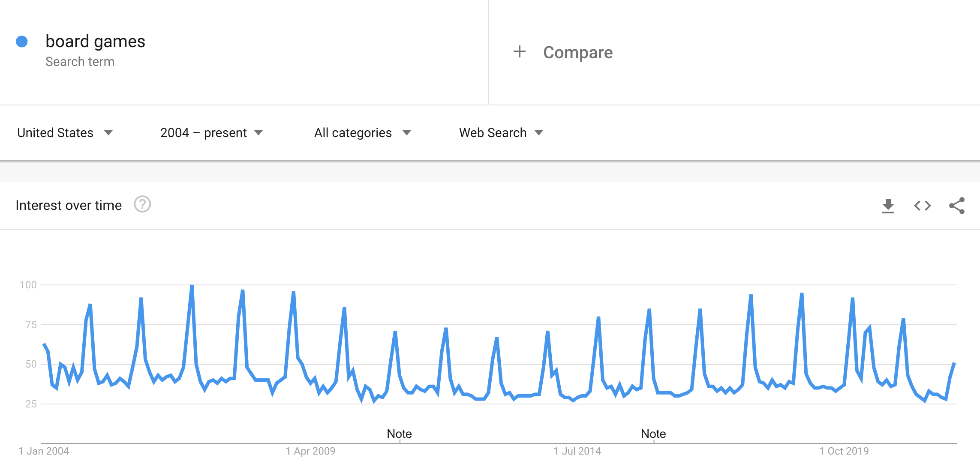Open the All categories dropdown

(x=363, y=133)
